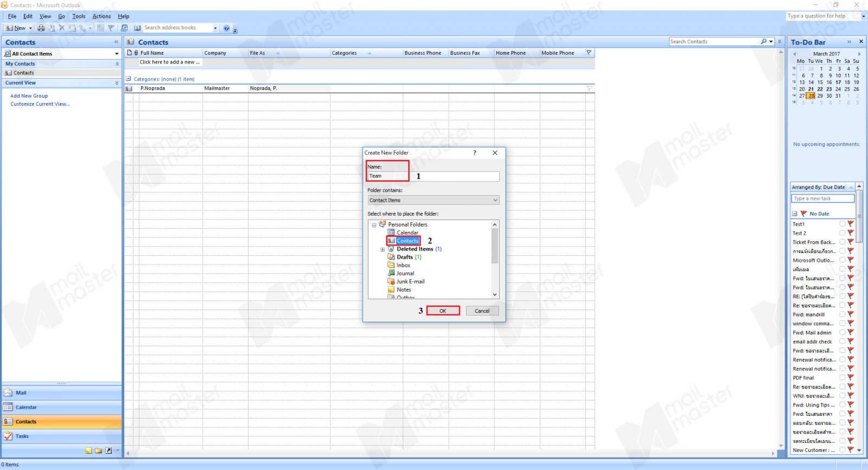Viewport: 868px width, 470px height.
Task: Open the All Contact Items dropdown
Action: 116,54
